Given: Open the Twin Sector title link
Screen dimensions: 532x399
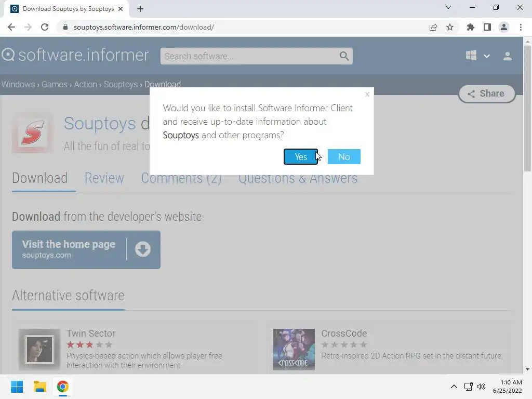Looking at the screenshot, I should (91, 333).
